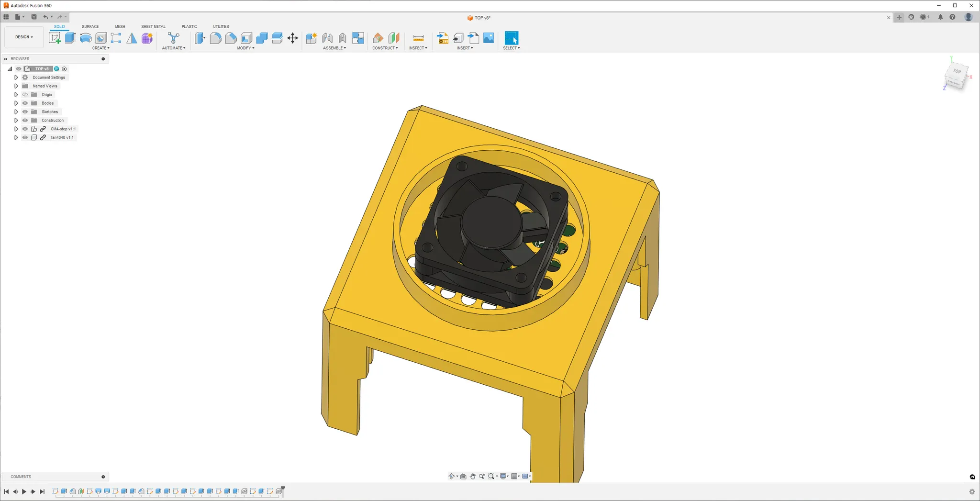
Task: Toggle visibility of the Bodies folder
Action: point(25,103)
